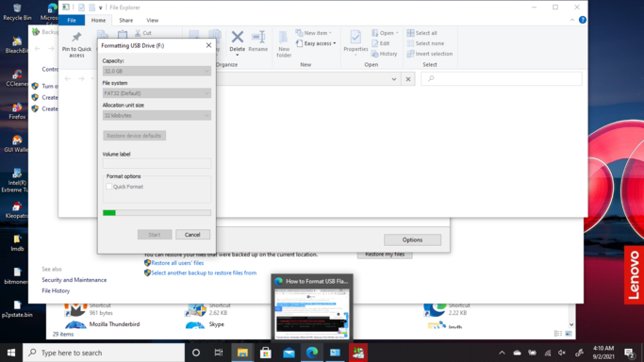
Task: Click Start button in format dialog
Action: point(155,235)
